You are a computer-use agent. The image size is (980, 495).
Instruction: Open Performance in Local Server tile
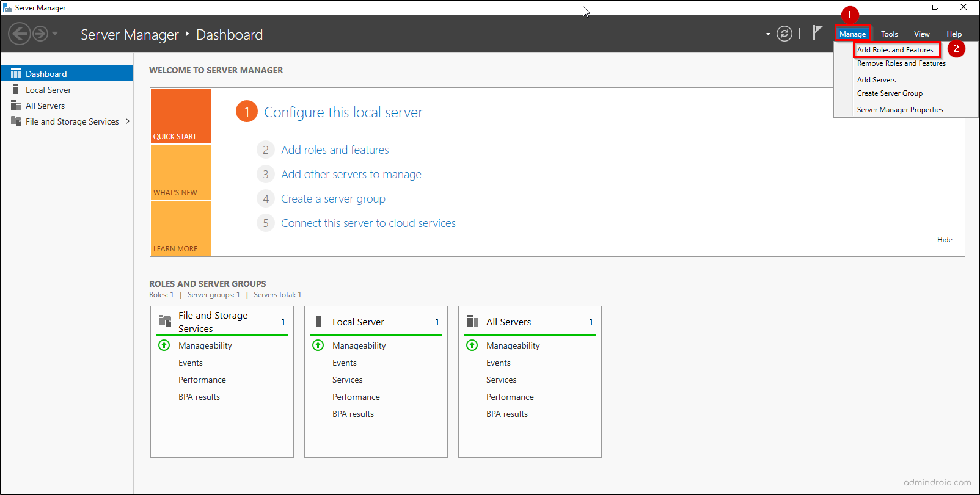356,397
